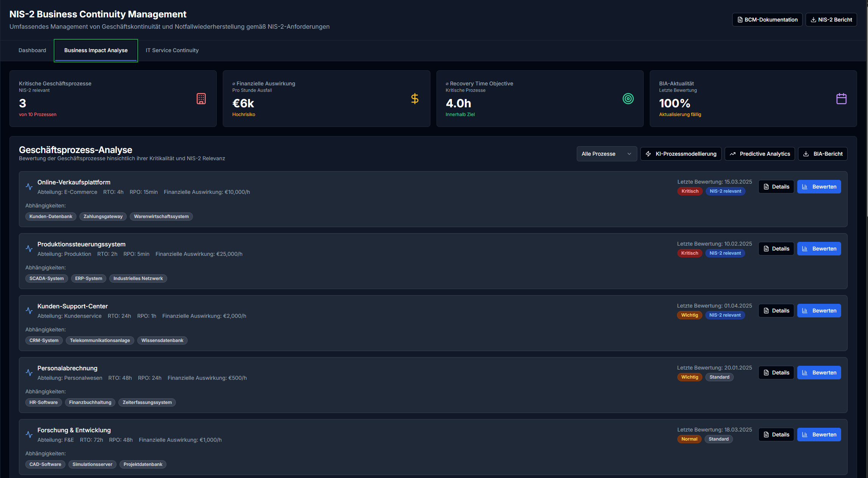
Task: Click the activity icon beside Online-Verkaufsplattform
Action: click(29, 186)
